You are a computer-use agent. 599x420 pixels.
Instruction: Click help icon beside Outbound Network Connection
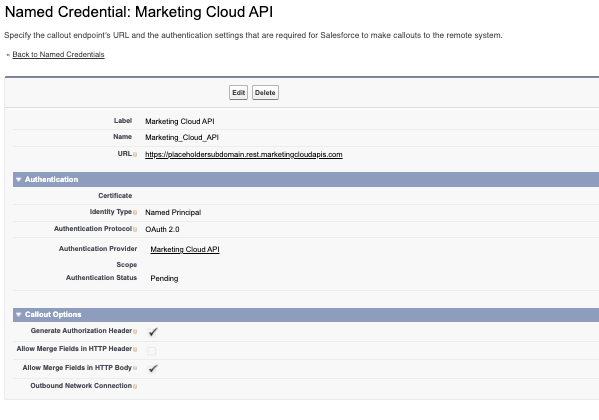(x=135, y=386)
